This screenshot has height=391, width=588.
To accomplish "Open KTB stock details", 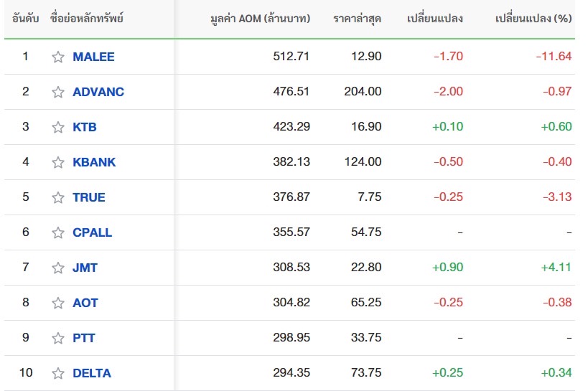I will [x=85, y=127].
